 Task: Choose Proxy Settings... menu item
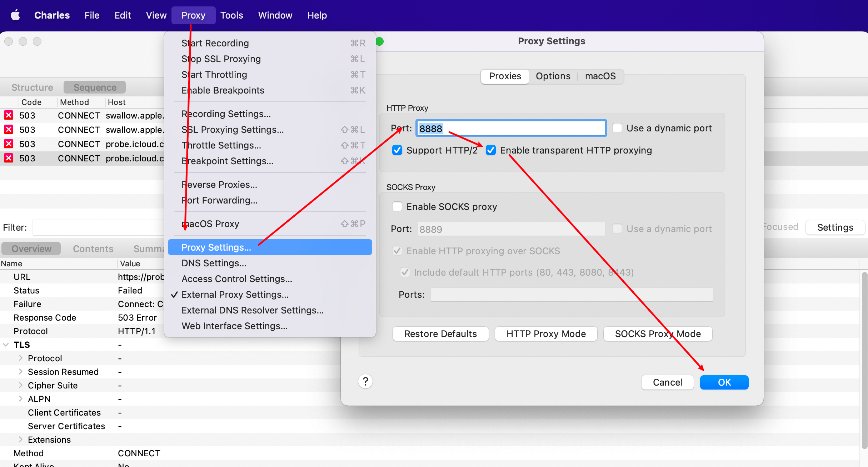270,247
